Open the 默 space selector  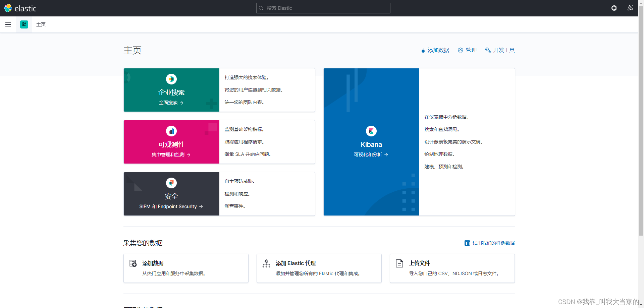tap(24, 24)
